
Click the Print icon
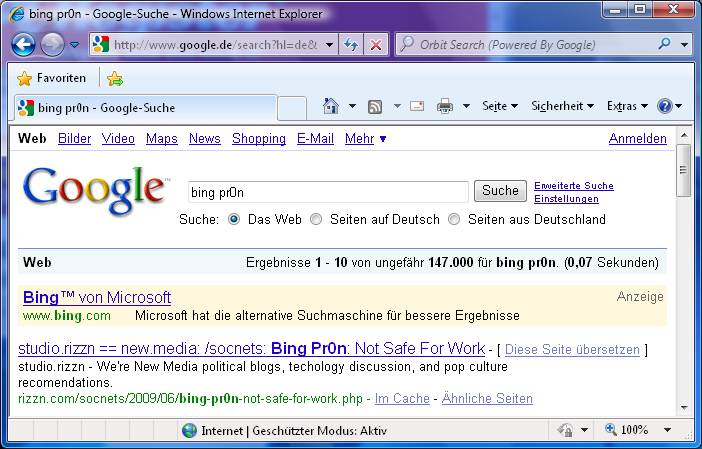(445, 106)
